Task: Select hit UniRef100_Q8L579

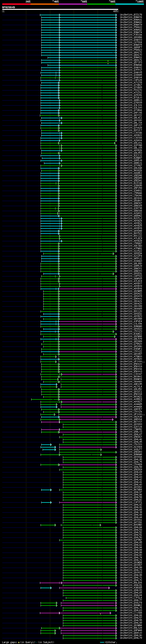Action: pos(131,339)
